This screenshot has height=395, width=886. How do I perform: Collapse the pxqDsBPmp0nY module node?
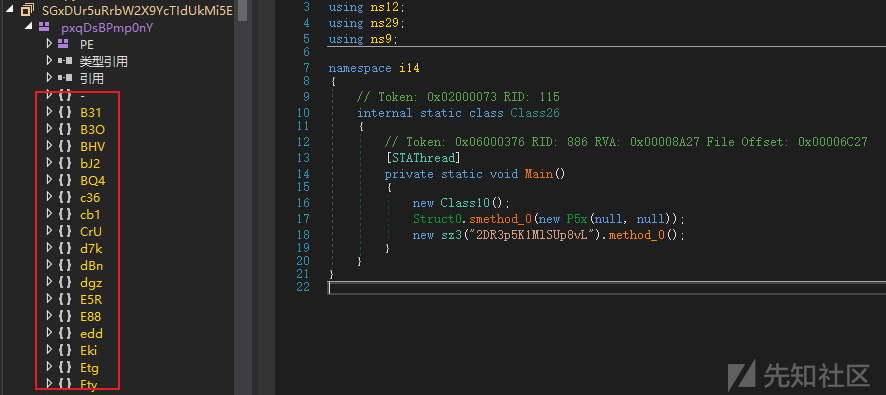tap(28, 27)
